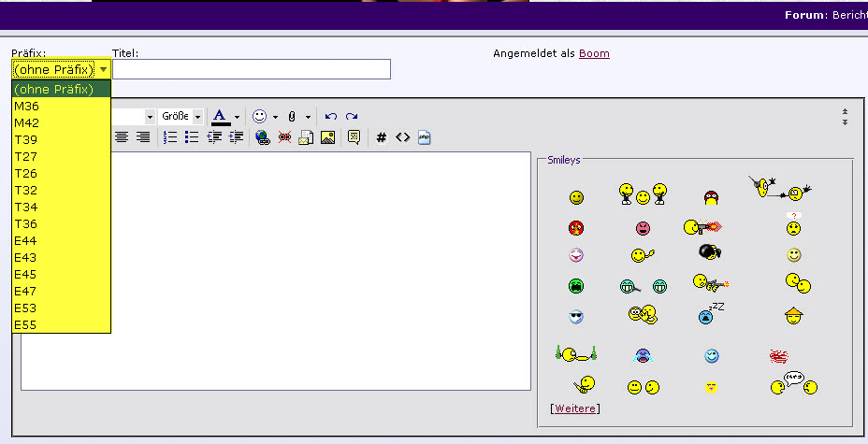Open the smiley picker dropdown arrow
The height and width of the screenshot is (444, 868).
point(275,117)
